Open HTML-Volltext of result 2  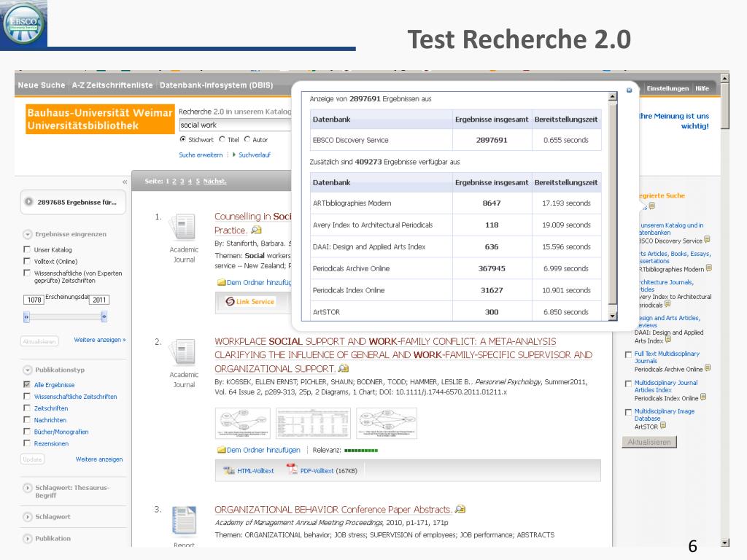[x=255, y=471]
